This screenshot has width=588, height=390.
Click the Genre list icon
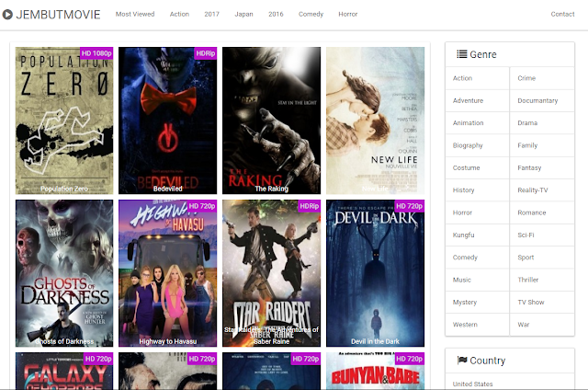(461, 54)
